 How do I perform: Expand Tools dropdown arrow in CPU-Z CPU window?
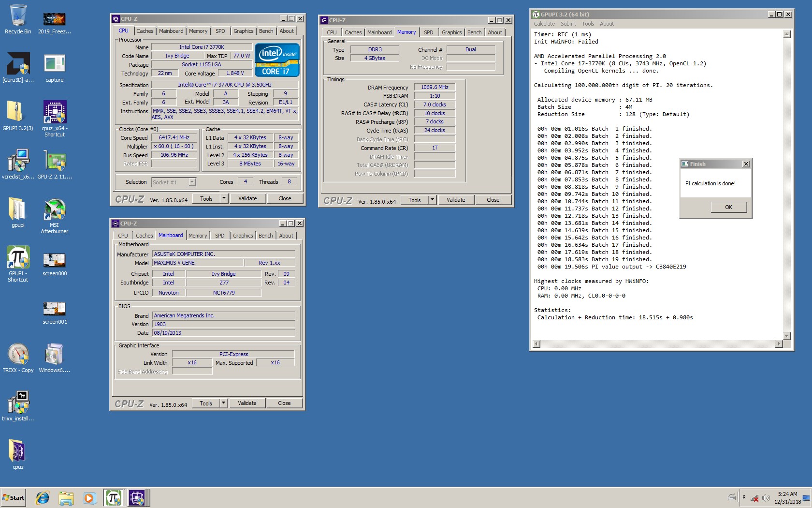click(224, 198)
